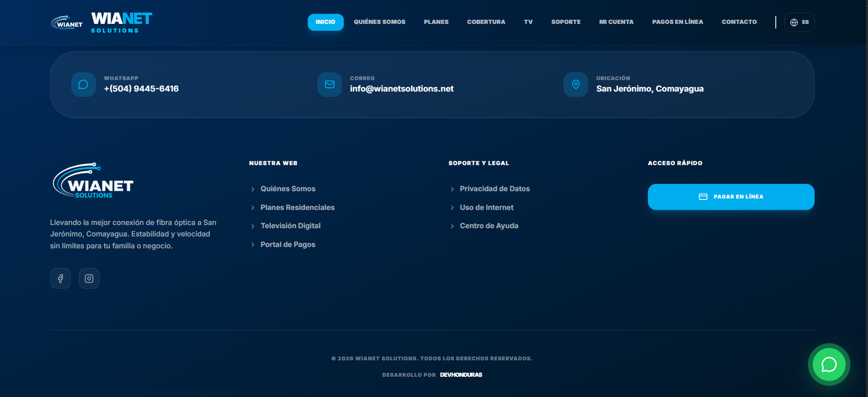Open the globe language selector ES

coord(799,22)
